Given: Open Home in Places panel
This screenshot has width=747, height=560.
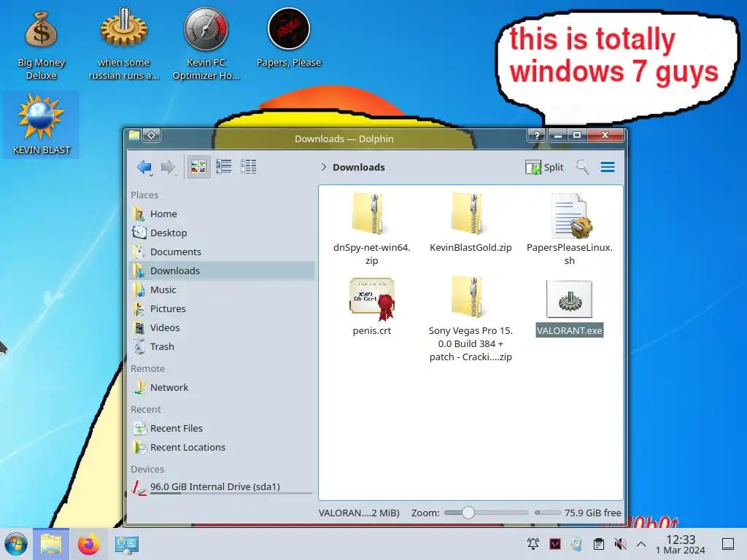Looking at the screenshot, I should pos(222,214).
